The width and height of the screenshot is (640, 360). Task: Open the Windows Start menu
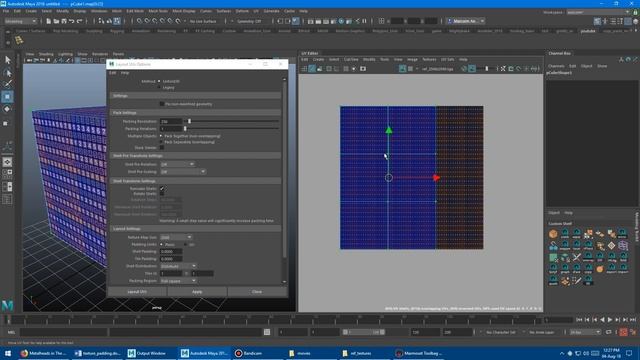(8, 353)
